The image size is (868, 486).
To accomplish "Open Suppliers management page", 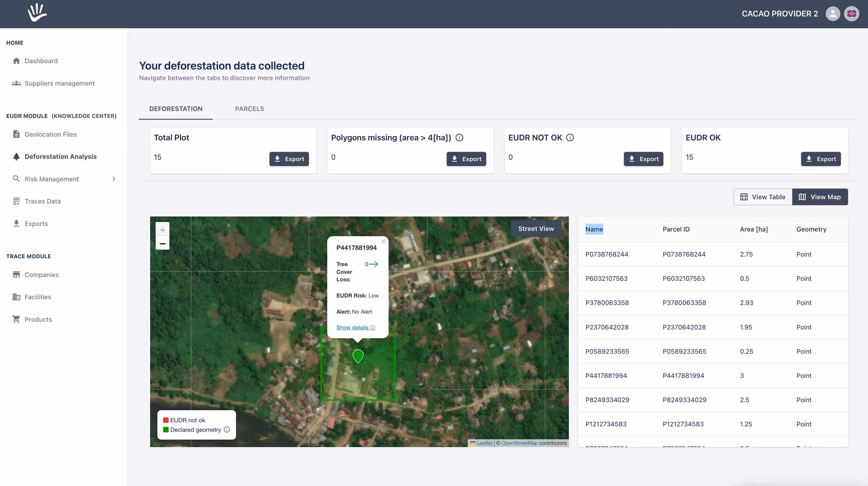I will pos(60,83).
